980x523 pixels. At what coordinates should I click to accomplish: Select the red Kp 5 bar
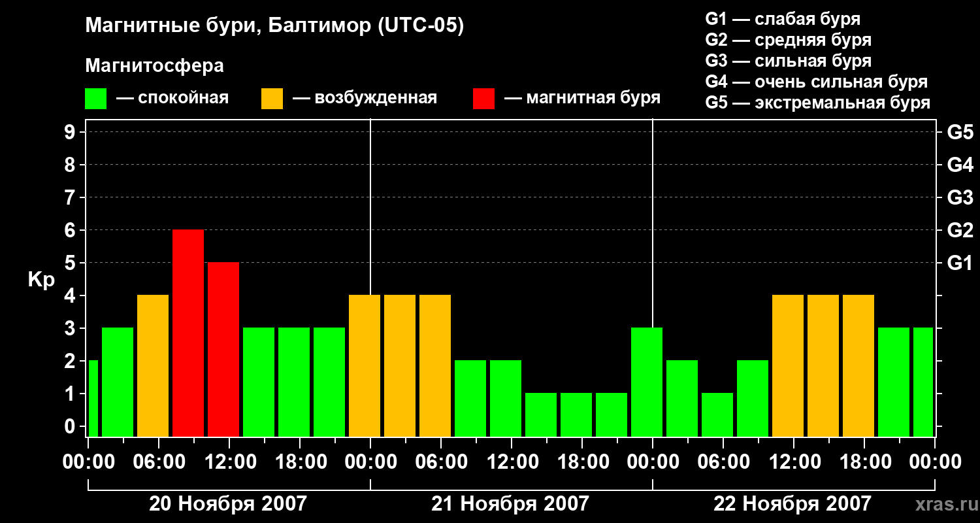223,349
